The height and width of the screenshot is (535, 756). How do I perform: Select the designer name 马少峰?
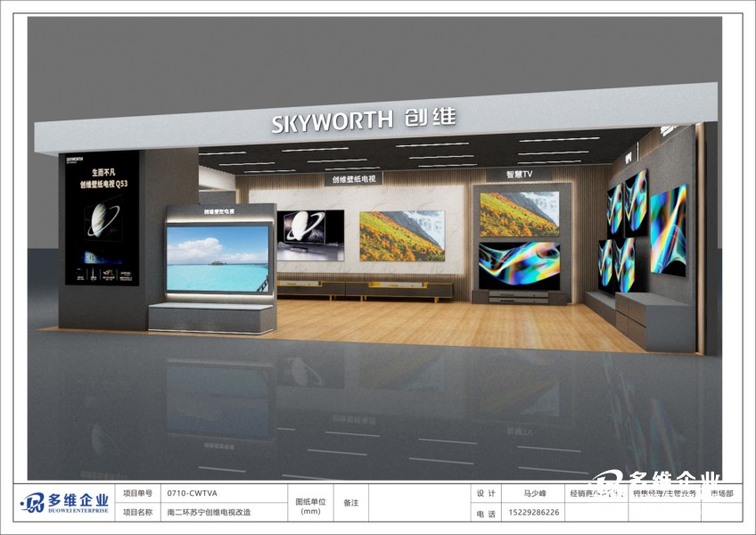(535, 493)
